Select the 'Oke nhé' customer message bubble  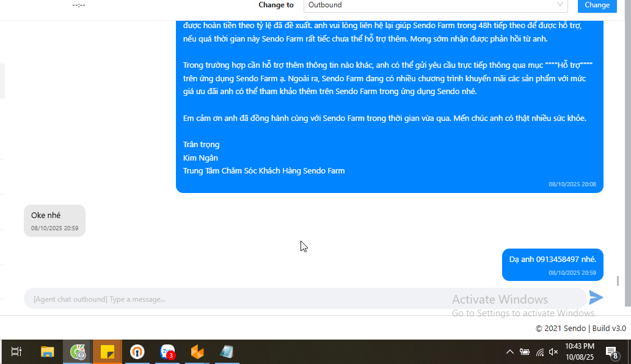[54, 221]
